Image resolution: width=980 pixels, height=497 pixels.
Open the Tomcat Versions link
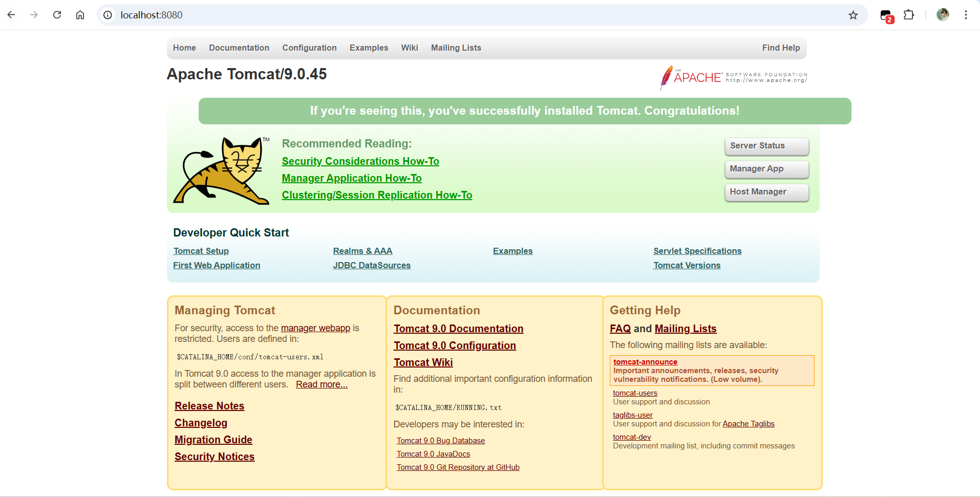[687, 265]
